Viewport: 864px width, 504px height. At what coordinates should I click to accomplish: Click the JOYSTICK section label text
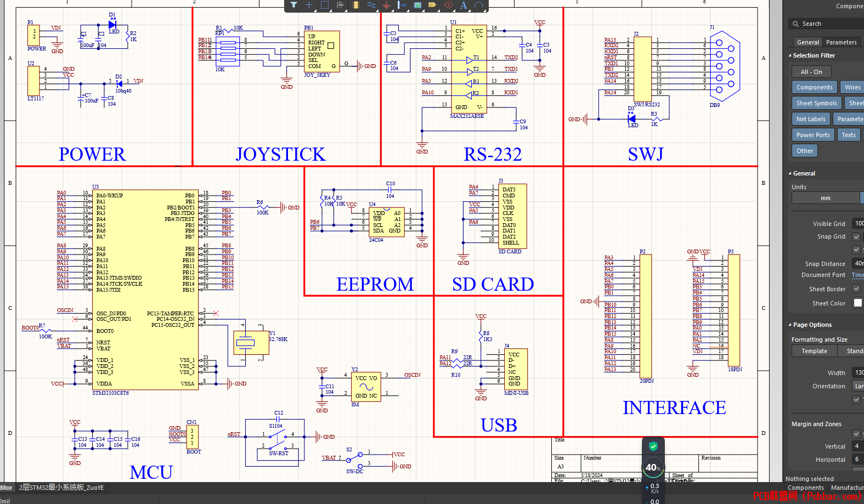pyautogui.click(x=280, y=155)
